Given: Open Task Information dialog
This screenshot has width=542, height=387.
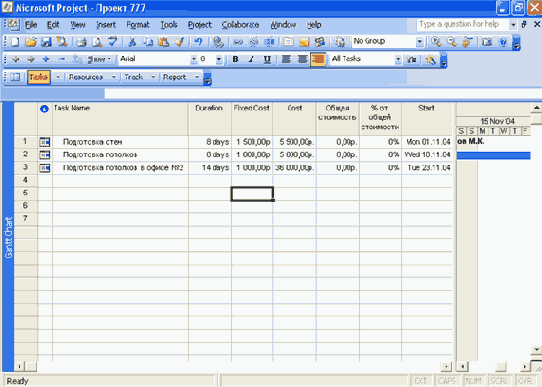Looking at the screenshot, I should point(289,42).
